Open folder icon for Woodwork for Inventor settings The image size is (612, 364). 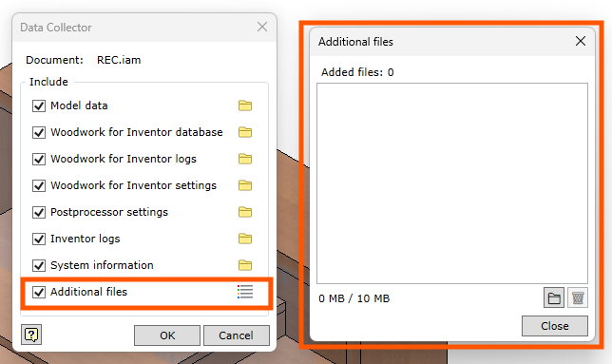[245, 185]
